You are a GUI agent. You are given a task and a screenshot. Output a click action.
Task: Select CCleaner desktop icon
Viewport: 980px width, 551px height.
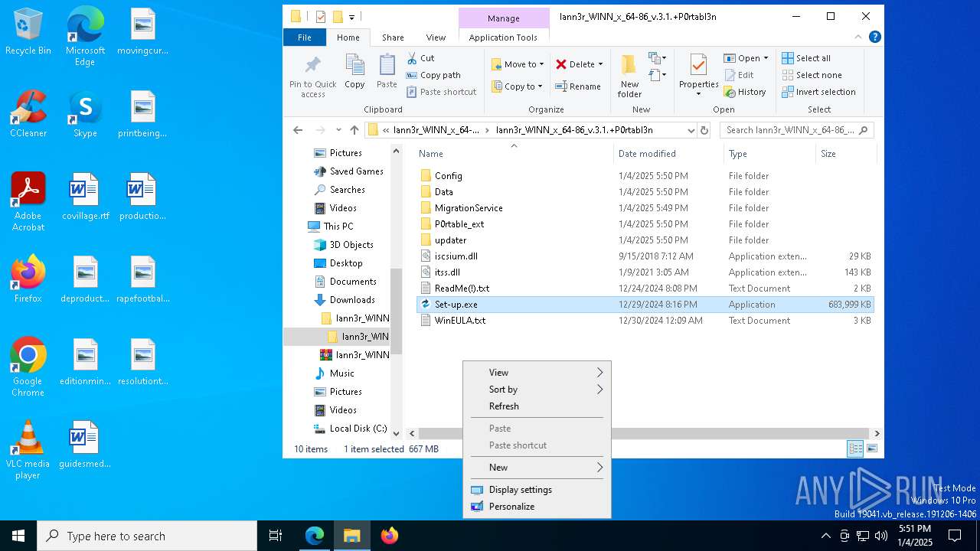(28, 115)
